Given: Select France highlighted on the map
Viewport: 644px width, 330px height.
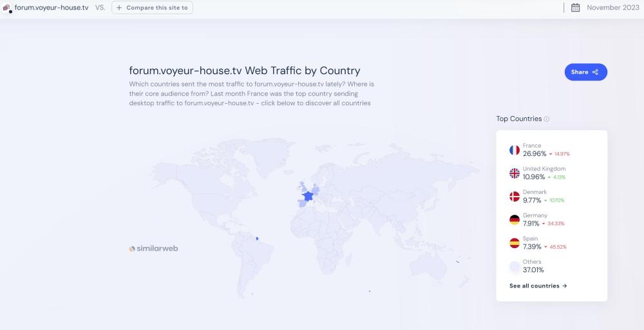Looking at the screenshot, I should click(308, 195).
